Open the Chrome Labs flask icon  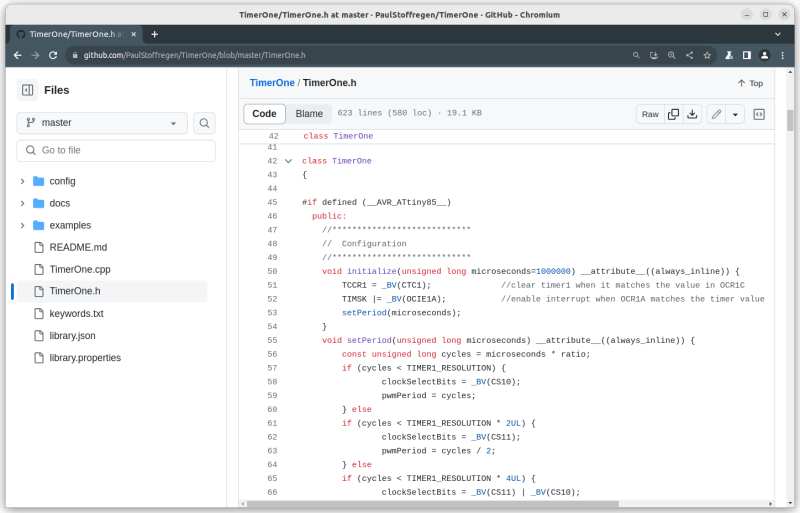729,55
